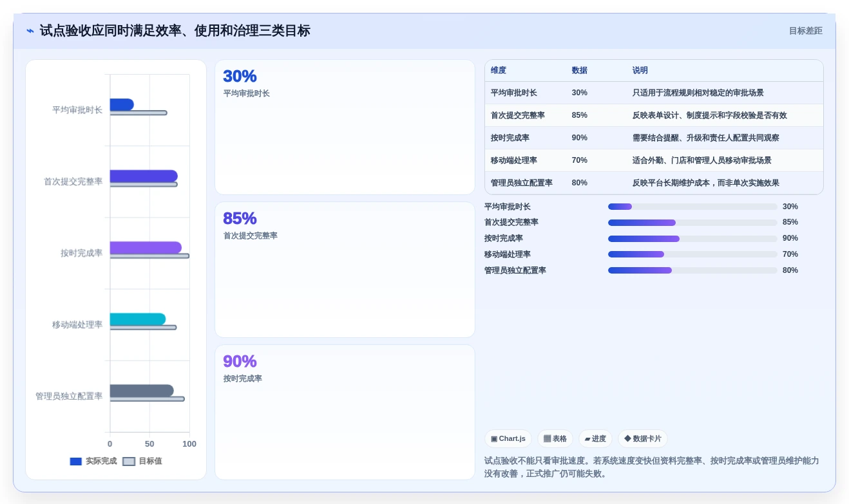Click the 平均审批时长 progress row label
Viewport: 849px width, 504px height.
point(508,207)
